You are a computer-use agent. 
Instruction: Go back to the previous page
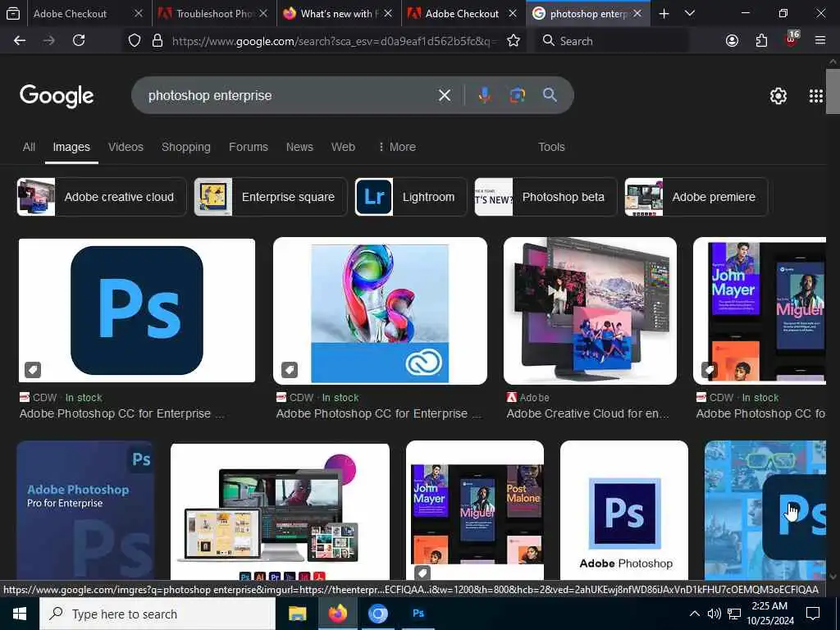click(x=20, y=40)
